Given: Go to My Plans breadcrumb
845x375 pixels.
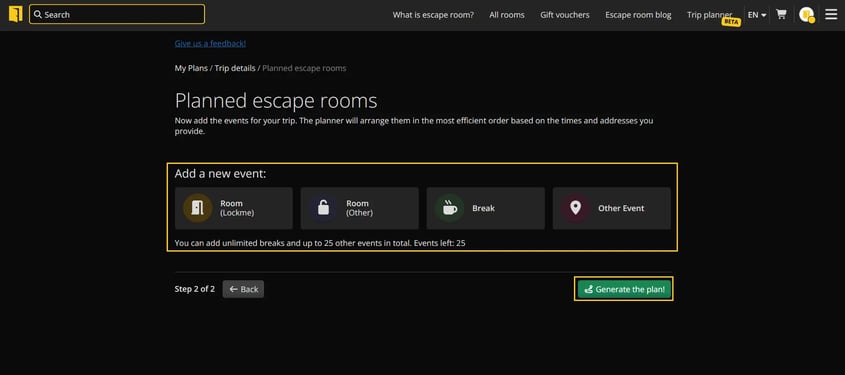Looking at the screenshot, I should click(x=191, y=68).
